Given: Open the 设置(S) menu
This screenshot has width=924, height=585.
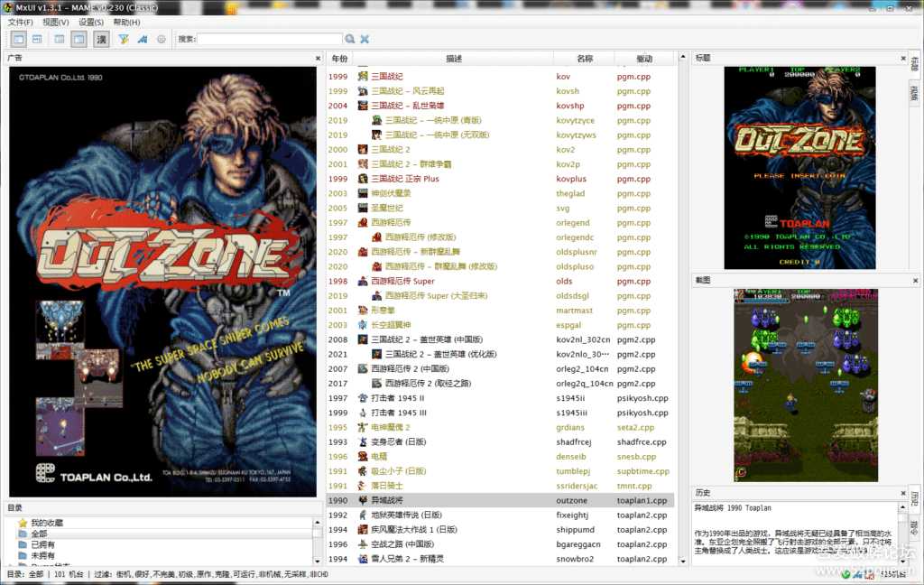Looking at the screenshot, I should click(91, 22).
